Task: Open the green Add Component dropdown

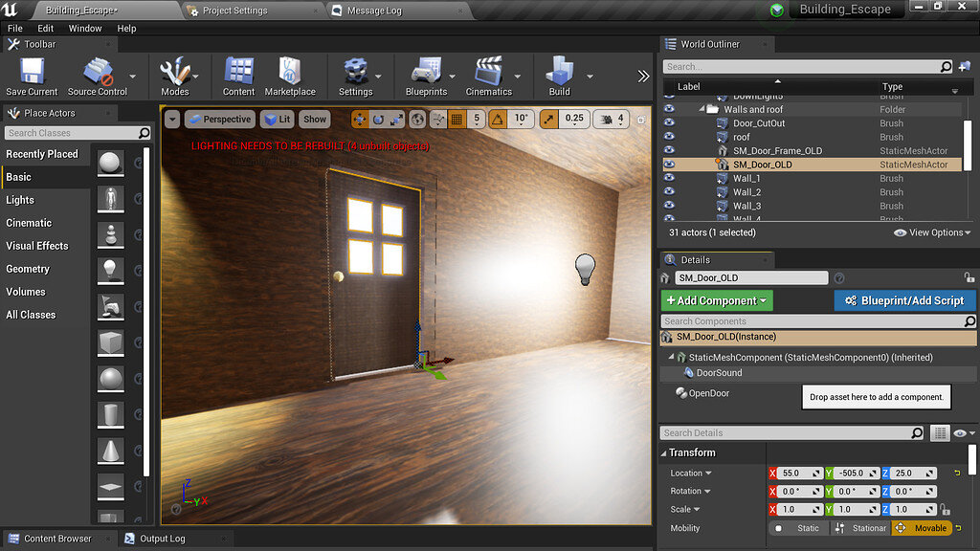Action: [716, 300]
